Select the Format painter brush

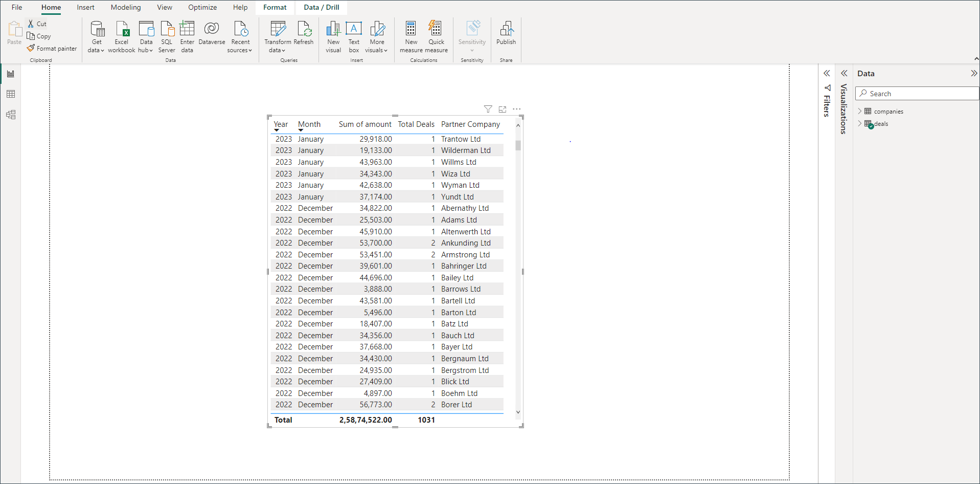coord(31,48)
